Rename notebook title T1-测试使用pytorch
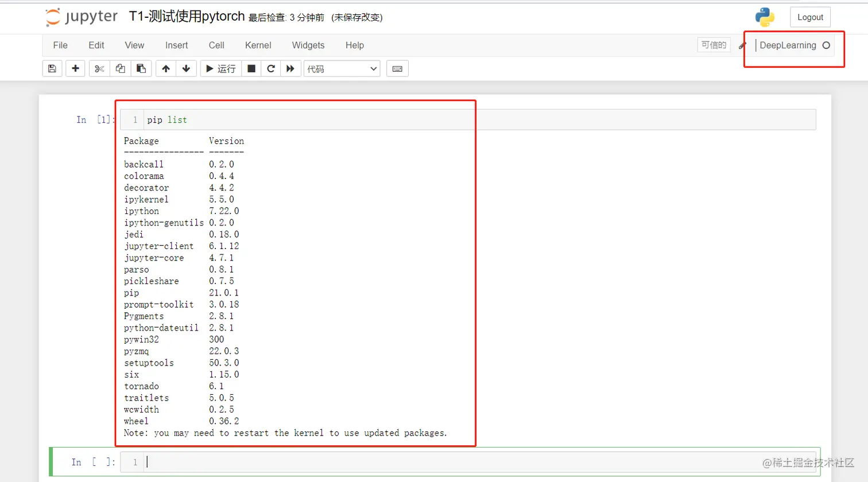Viewport: 868px width, 482px height. (x=187, y=17)
